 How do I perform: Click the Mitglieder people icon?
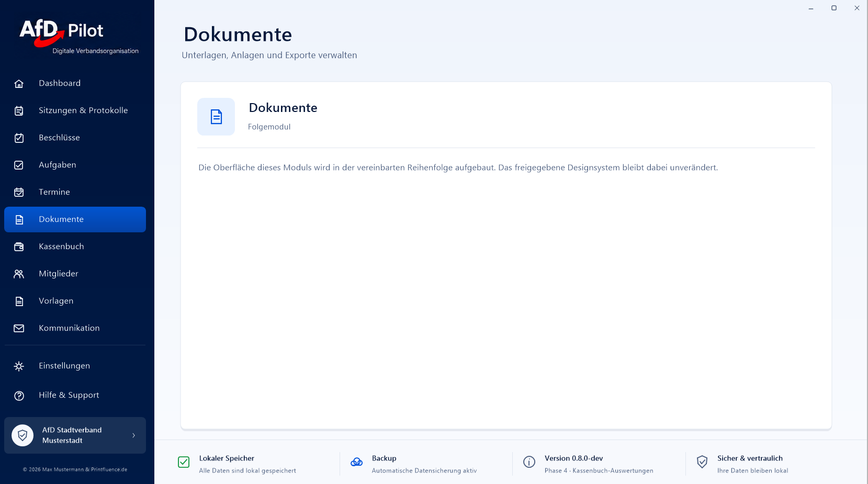[19, 274]
